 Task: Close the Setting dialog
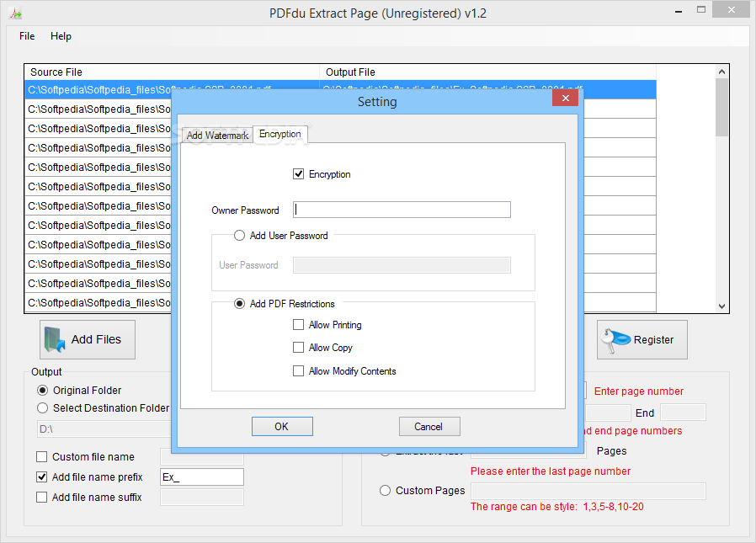click(x=566, y=98)
